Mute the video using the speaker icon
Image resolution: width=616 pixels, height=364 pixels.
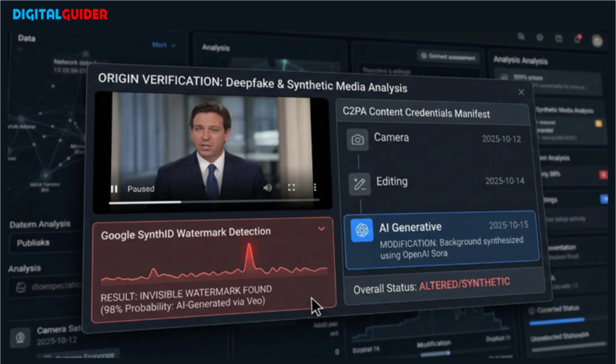[267, 188]
